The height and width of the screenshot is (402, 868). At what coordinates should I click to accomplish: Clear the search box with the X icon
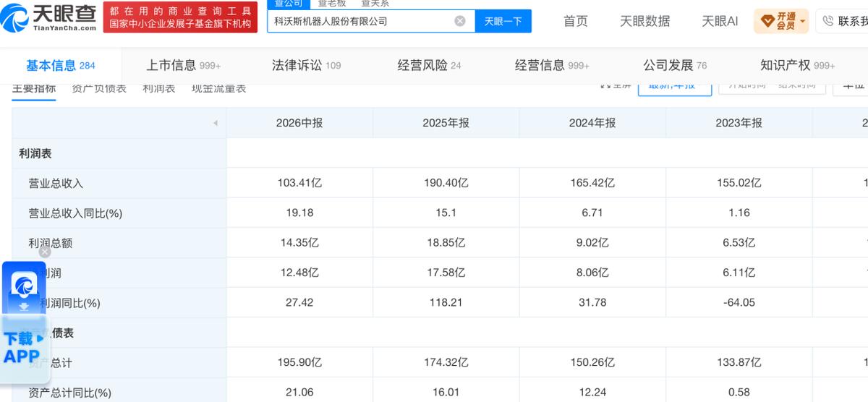coord(460,21)
